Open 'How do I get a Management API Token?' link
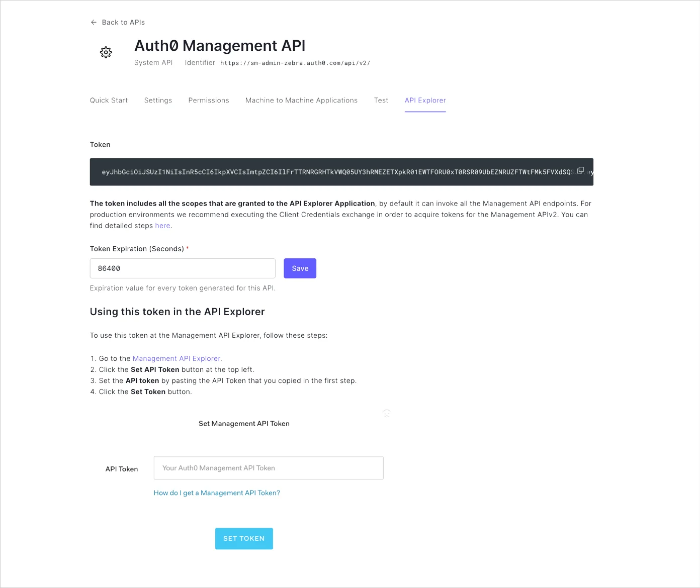 tap(217, 493)
